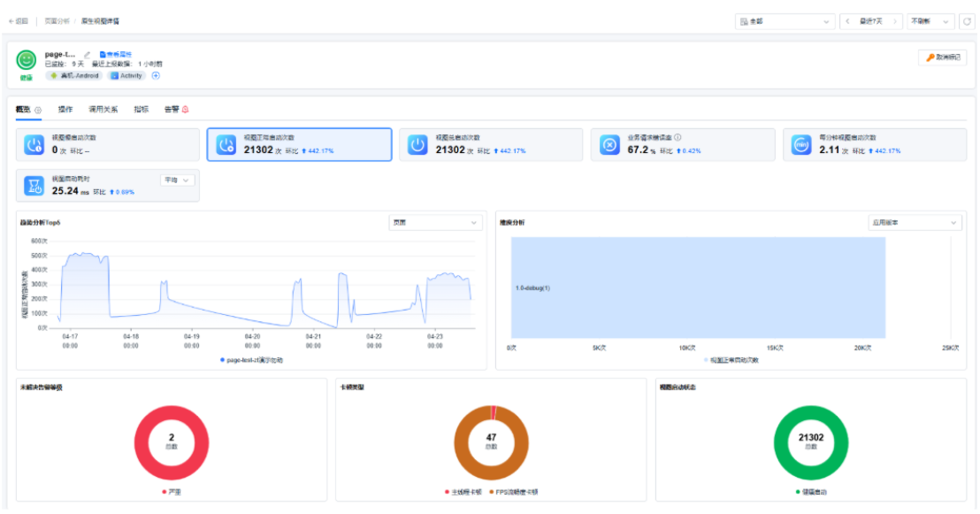Toggle 严重 legend under red donut
The width and height of the screenshot is (980, 514).
tap(172, 492)
